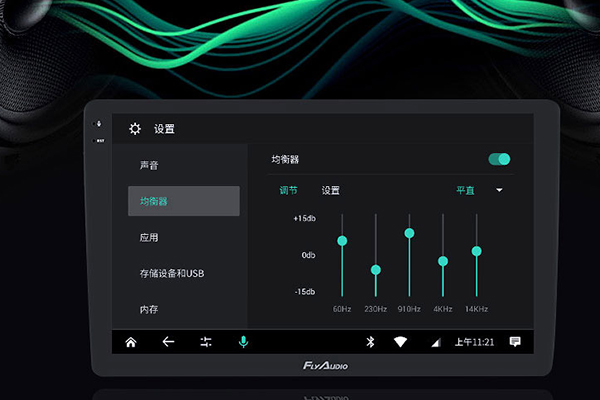Image resolution: width=600 pixels, height=400 pixels.
Task: Tap the Bluetooth status icon
Action: point(370,342)
